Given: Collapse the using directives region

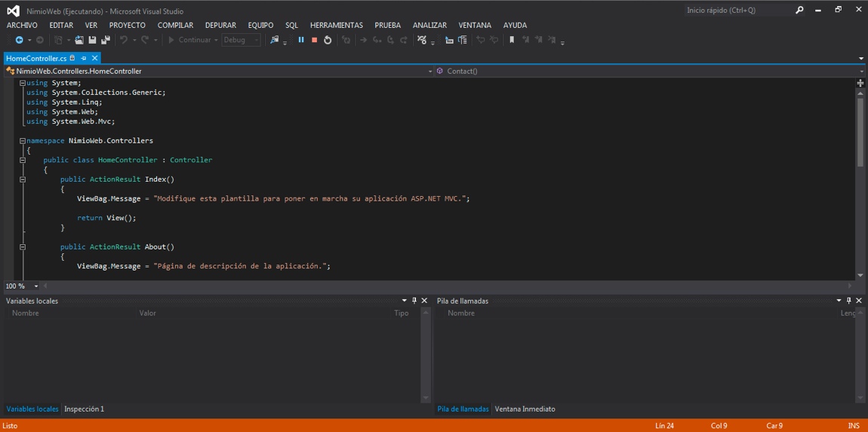Looking at the screenshot, I should pyautogui.click(x=23, y=83).
